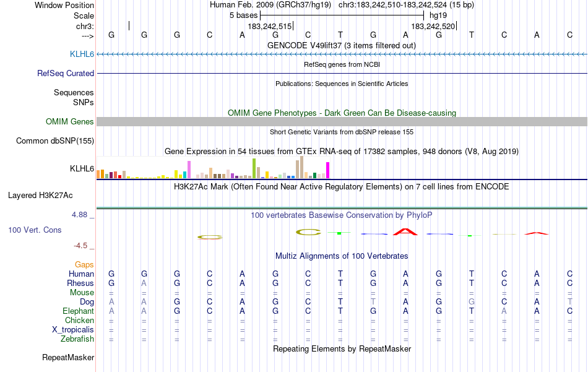Click the faded A base in the Rhesus row

tap(144, 283)
